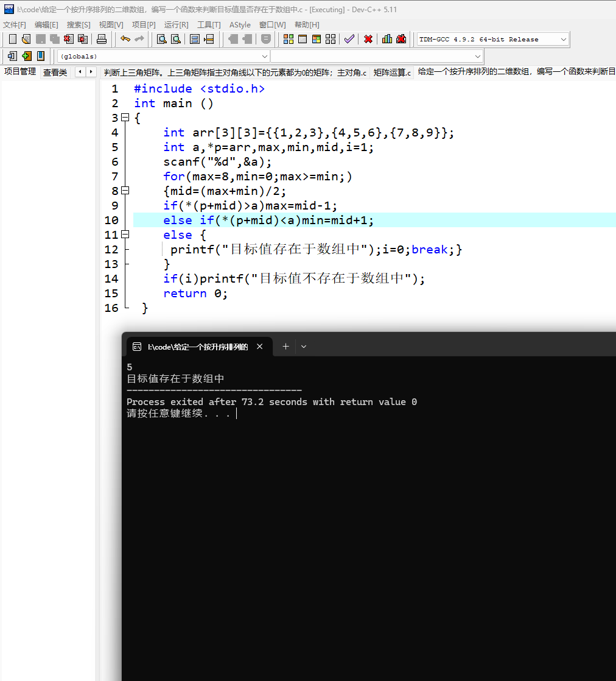This screenshot has width=616, height=681.
Task: Click the #include <stdio.h> line
Action: [x=199, y=88]
